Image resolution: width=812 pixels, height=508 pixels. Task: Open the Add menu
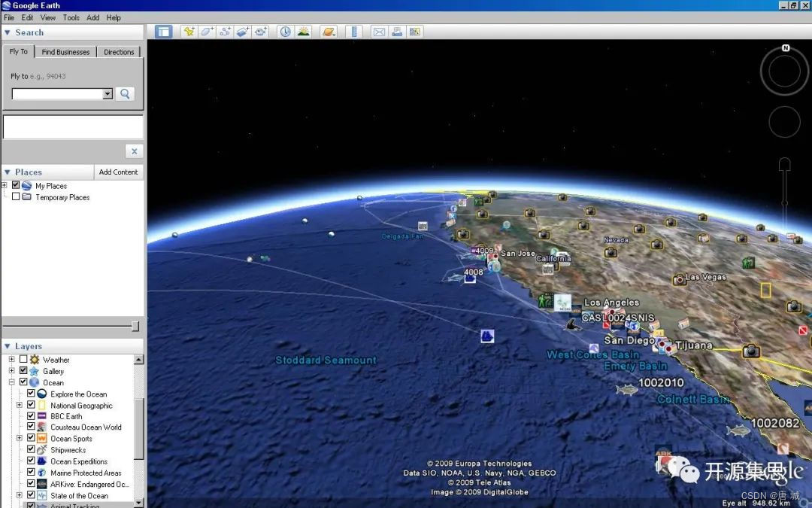point(93,17)
